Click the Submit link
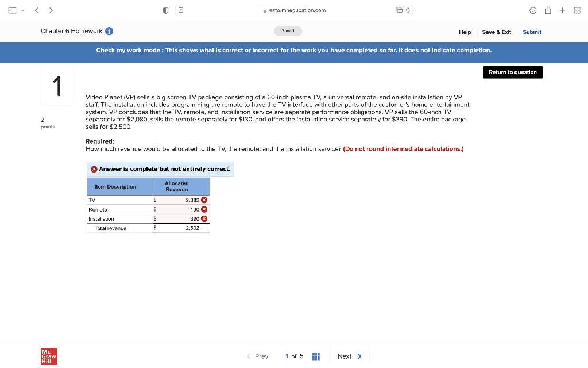The image size is (588, 368). (532, 32)
